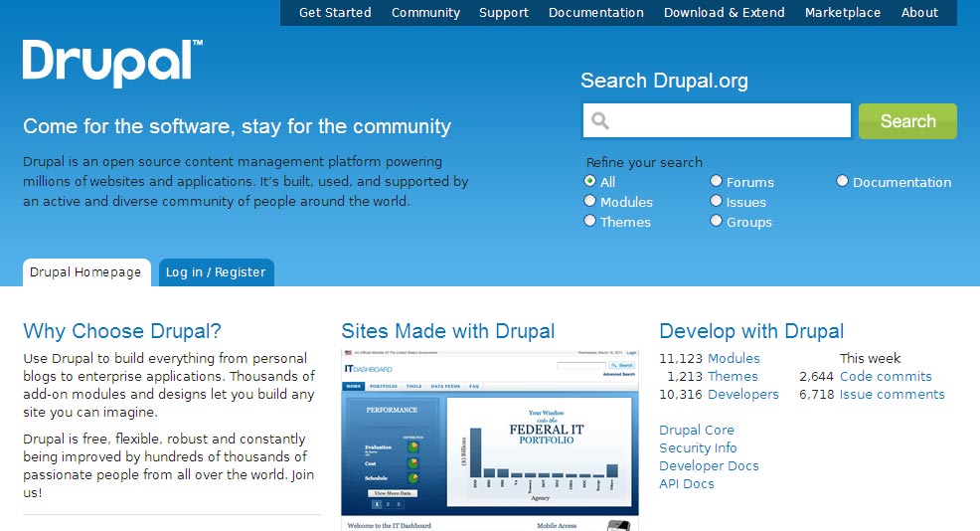
Task: Click the green Search button
Action: (907, 121)
